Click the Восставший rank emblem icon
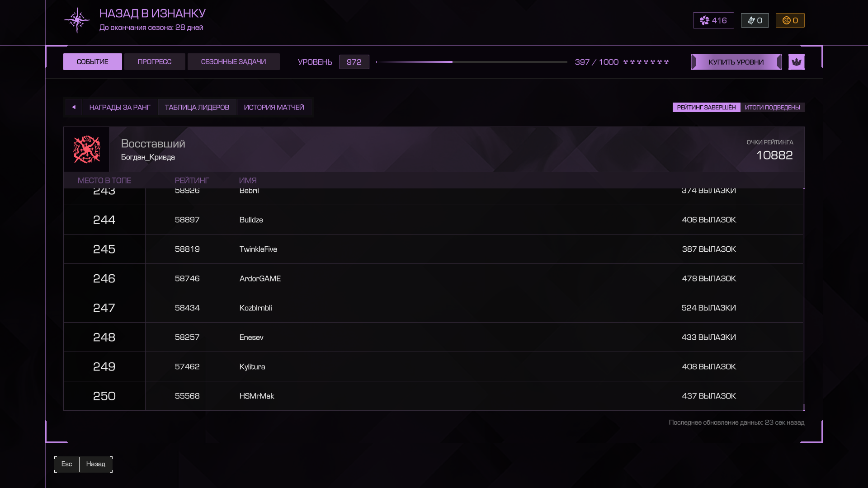Screen dimensions: 868x488 pyautogui.click(x=87, y=149)
